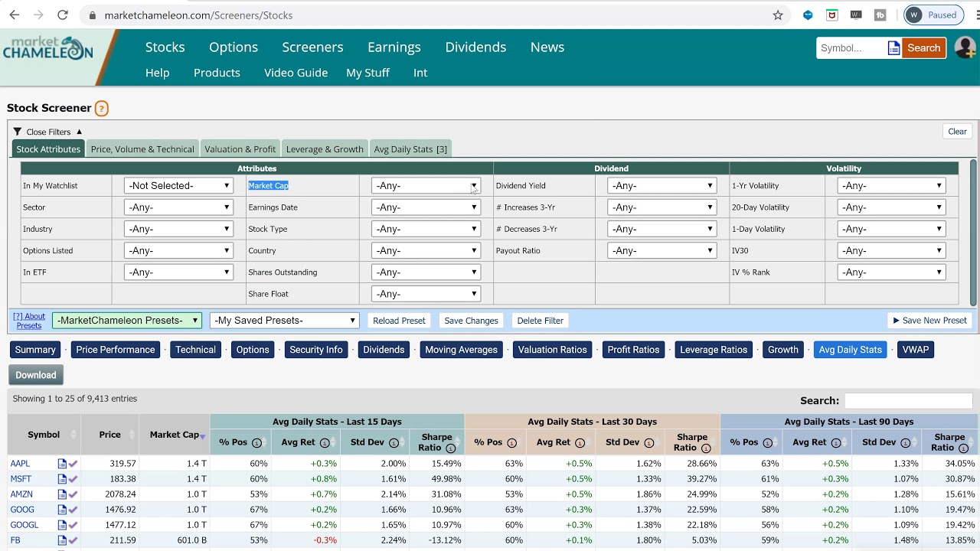Open the Stock Screener help question-mark icon
The height and width of the screenshot is (551, 980).
[x=101, y=109]
